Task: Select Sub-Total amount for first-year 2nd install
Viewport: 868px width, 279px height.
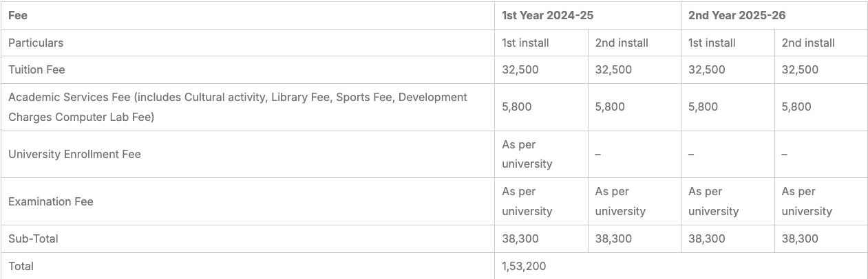Action: 613,238
